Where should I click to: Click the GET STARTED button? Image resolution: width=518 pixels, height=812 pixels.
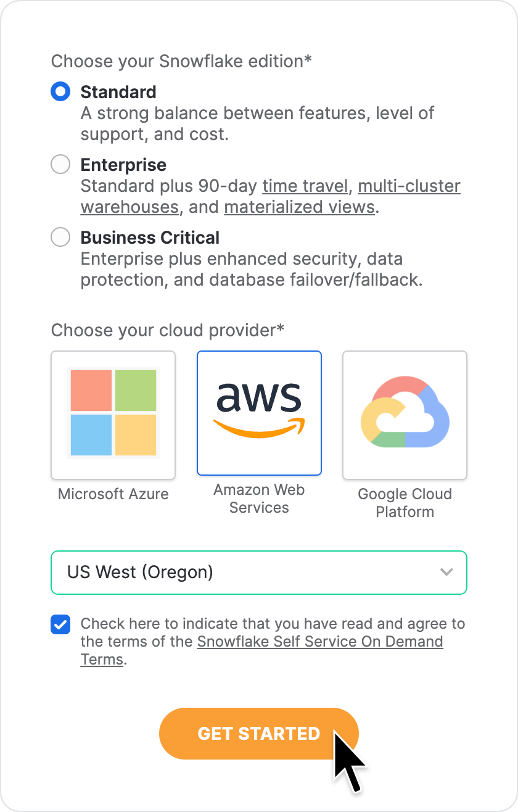(x=259, y=734)
